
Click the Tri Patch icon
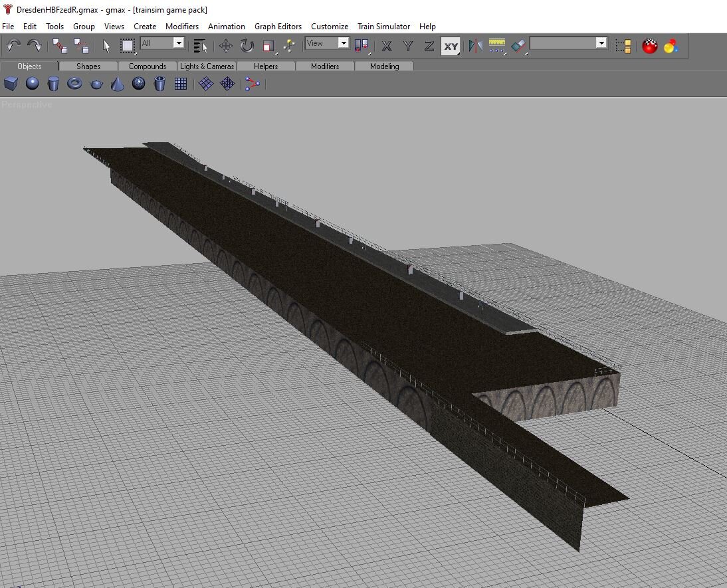tap(227, 84)
